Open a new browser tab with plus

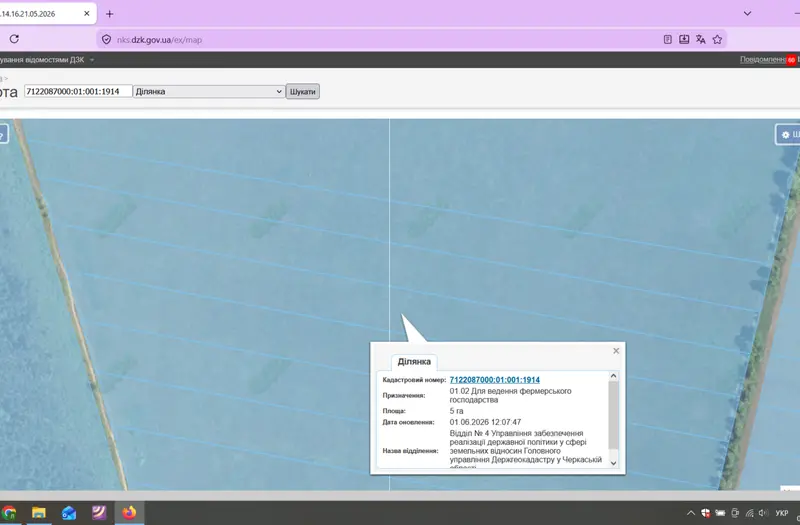coord(110,14)
